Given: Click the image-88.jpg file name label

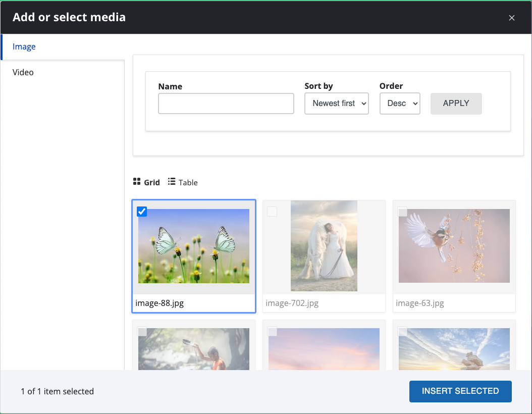Looking at the screenshot, I should pos(160,303).
